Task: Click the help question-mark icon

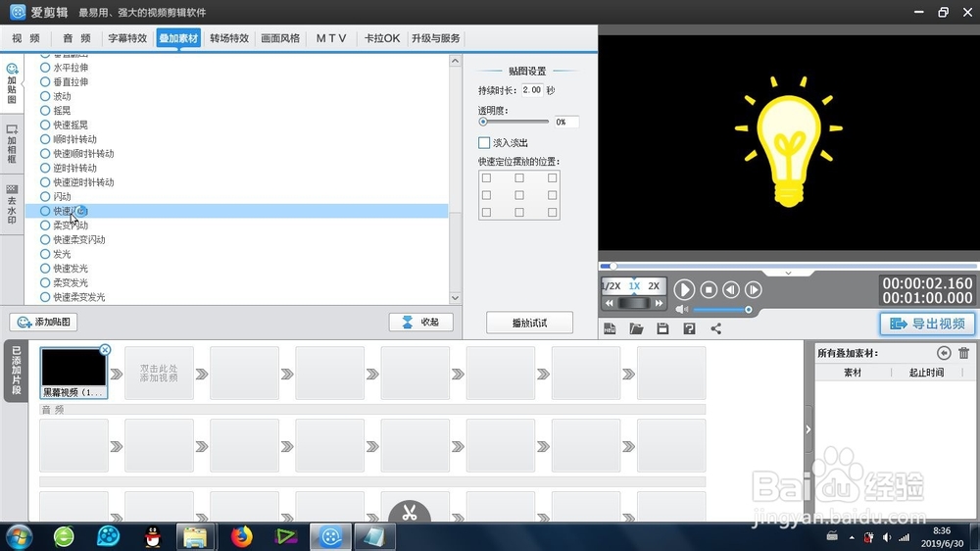Action: pyautogui.click(x=689, y=328)
